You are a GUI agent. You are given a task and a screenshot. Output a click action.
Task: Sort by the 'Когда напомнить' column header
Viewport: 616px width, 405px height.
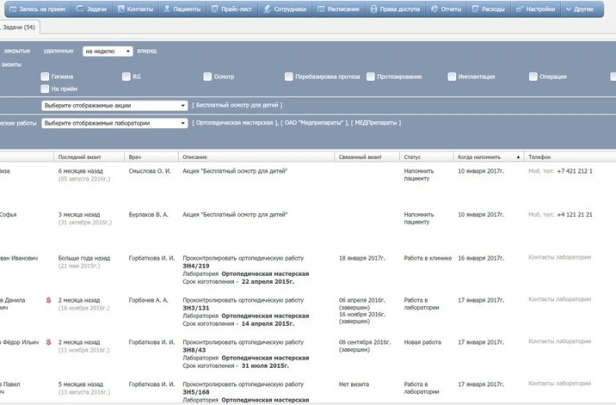coord(488,157)
